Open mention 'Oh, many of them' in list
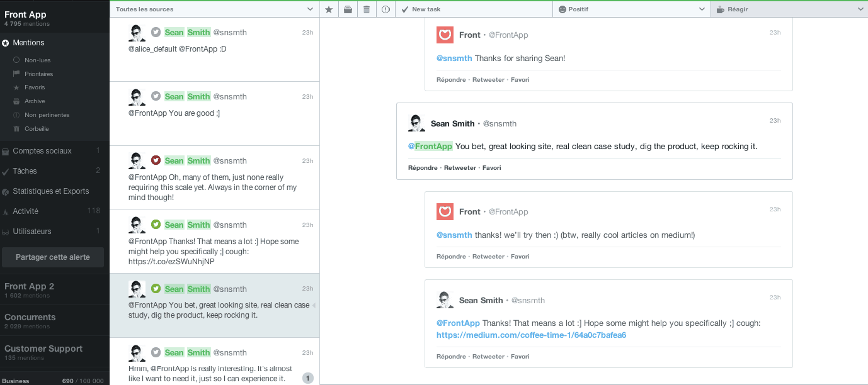 point(214,178)
